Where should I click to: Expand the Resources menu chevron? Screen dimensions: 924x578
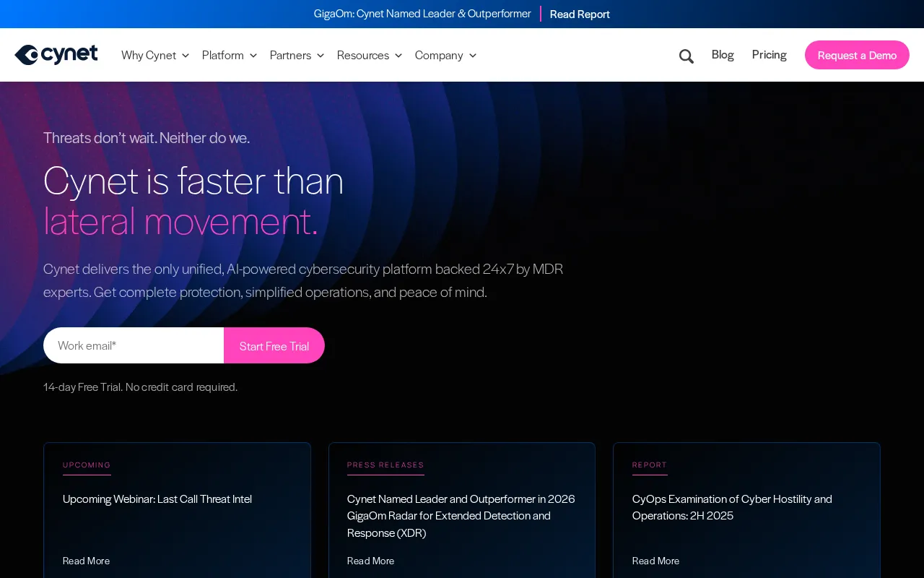click(x=398, y=56)
